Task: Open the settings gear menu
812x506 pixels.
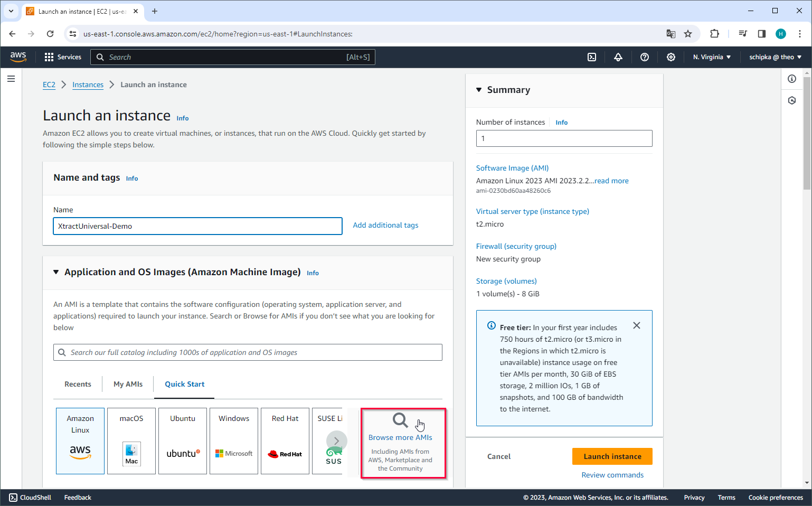Action: coord(671,57)
